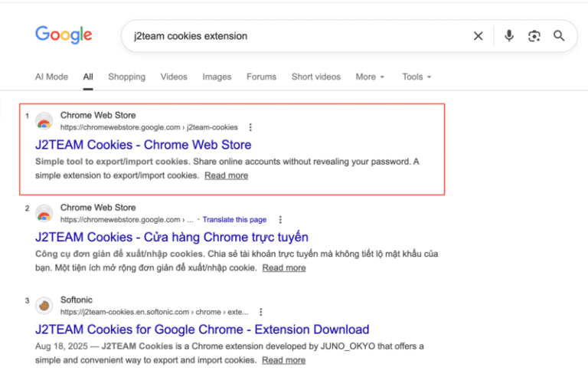Open three-dot menu for first result

pos(250,127)
